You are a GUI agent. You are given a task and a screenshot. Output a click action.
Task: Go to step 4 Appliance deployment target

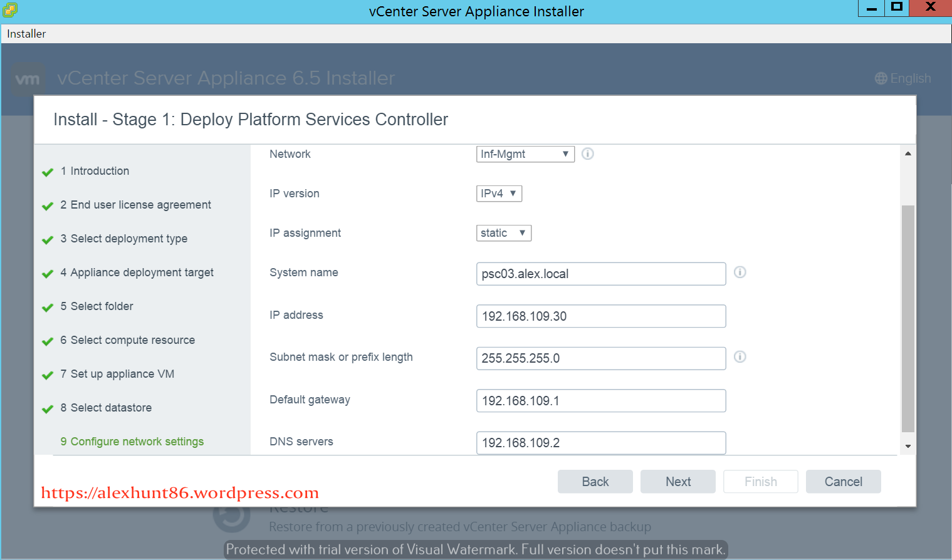[x=137, y=272]
